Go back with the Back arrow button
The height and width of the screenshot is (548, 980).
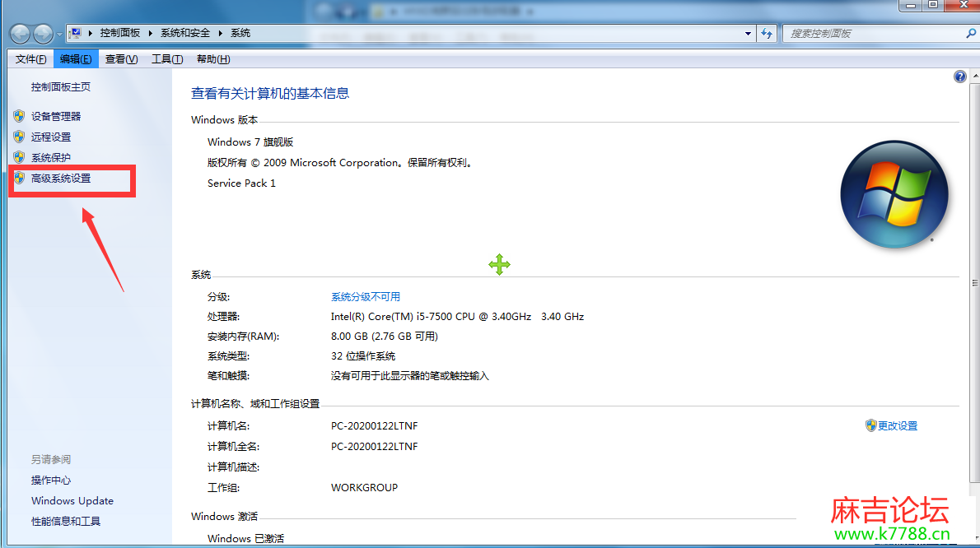tap(20, 34)
